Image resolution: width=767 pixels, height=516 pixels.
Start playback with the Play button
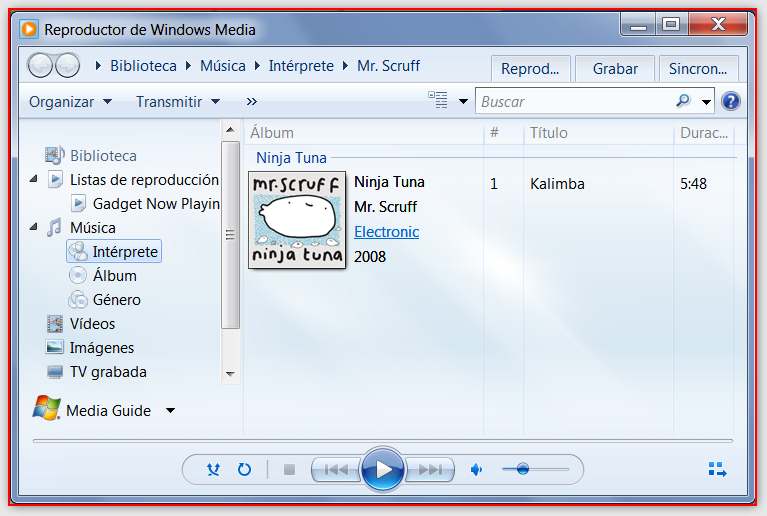(x=383, y=469)
